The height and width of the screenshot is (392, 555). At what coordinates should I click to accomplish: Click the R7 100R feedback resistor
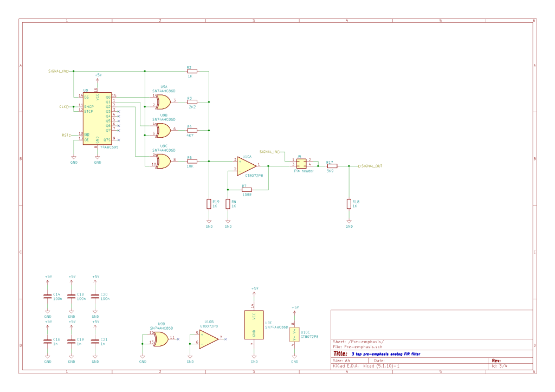[x=247, y=190]
